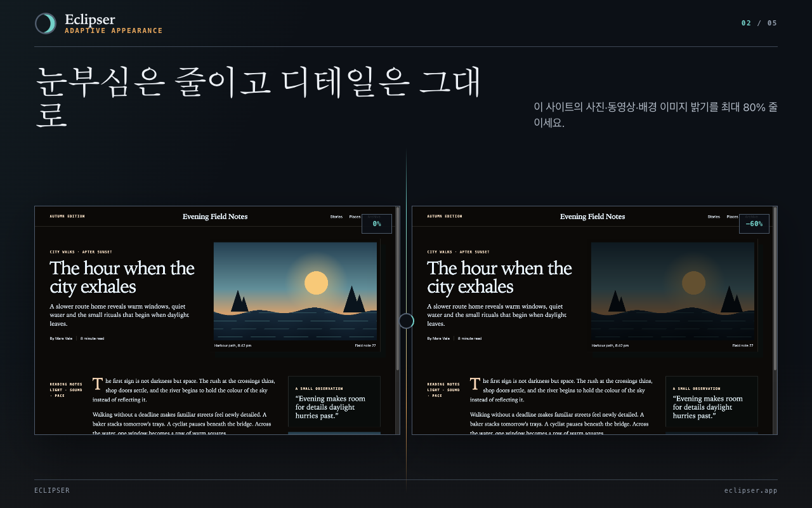The height and width of the screenshot is (508, 812).
Task: Click the Eclipser brand name in the header
Action: tap(90, 20)
